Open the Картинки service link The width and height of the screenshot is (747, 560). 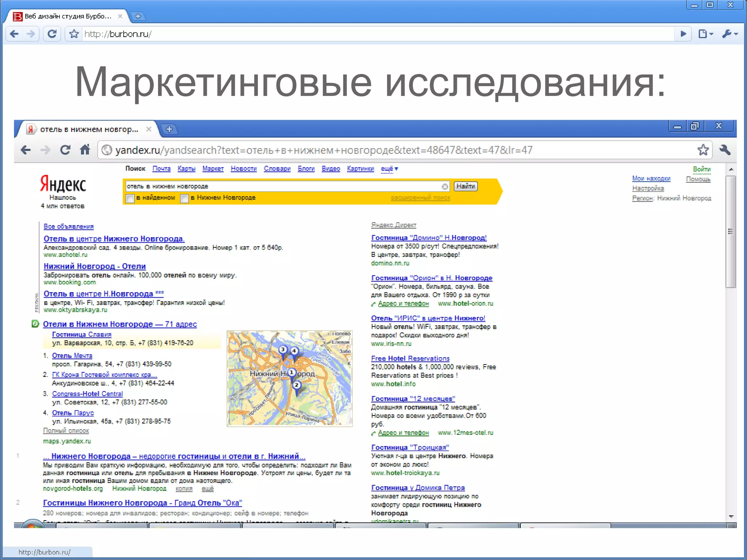tap(360, 169)
